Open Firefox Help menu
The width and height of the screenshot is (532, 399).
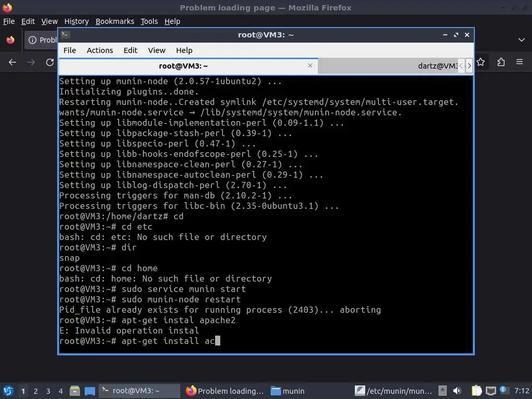pos(172,21)
